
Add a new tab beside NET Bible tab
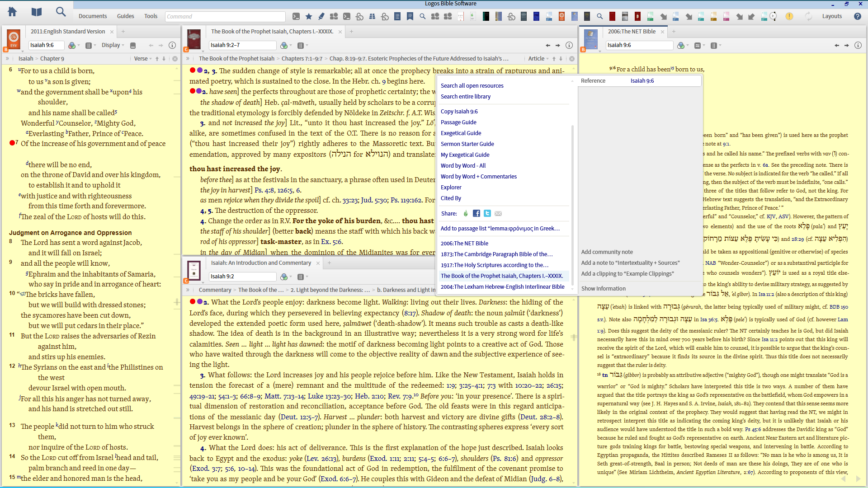click(x=674, y=32)
